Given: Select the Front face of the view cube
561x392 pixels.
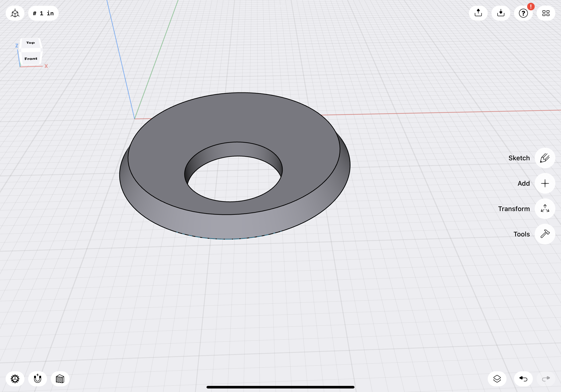Looking at the screenshot, I should coord(31,59).
